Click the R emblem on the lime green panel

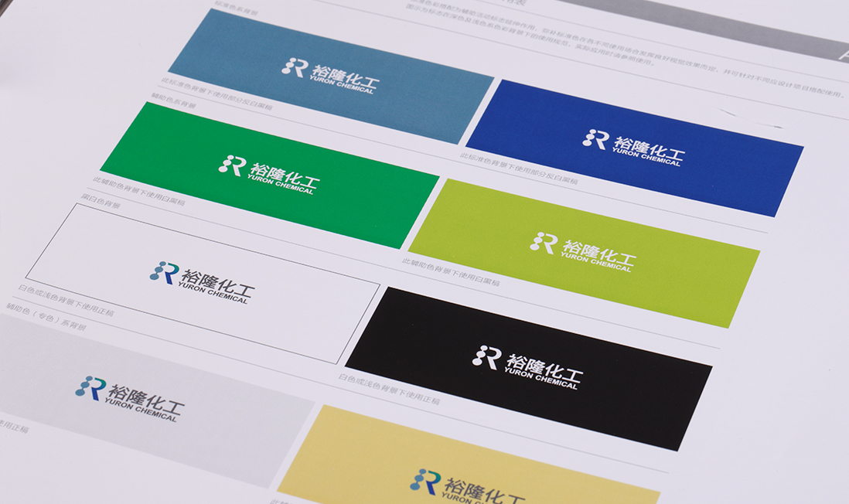544,243
